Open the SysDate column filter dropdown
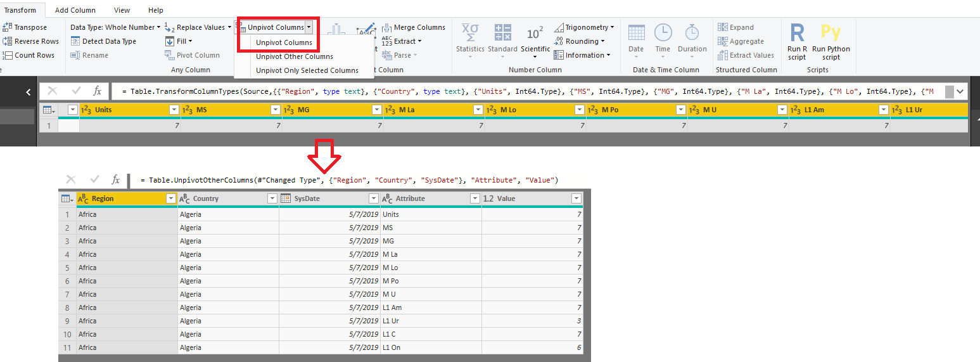 (373, 198)
